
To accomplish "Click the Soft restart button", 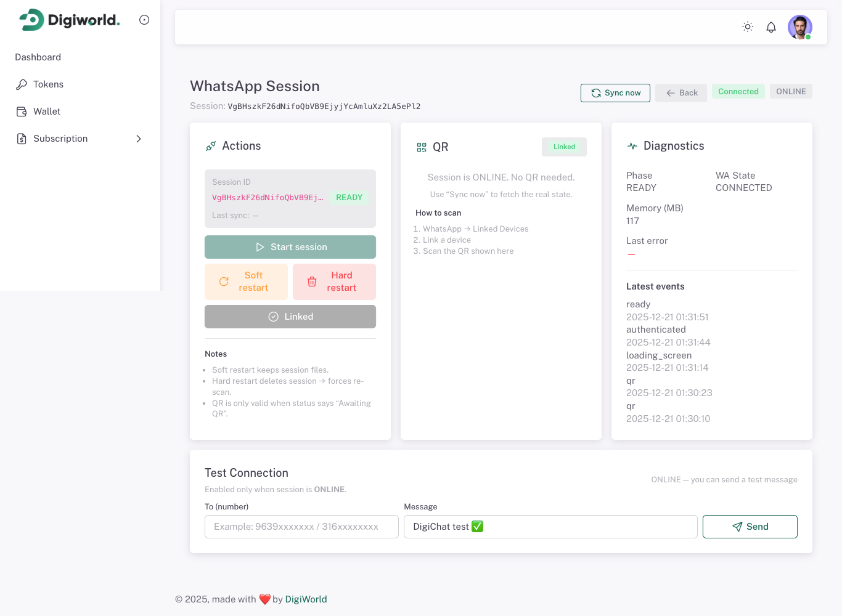I will pos(246,282).
